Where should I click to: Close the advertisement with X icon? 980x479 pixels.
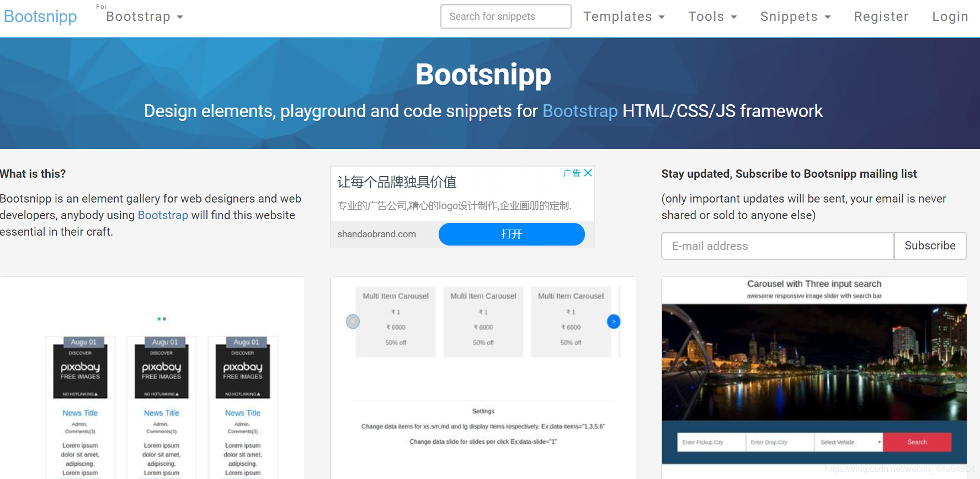coord(588,173)
